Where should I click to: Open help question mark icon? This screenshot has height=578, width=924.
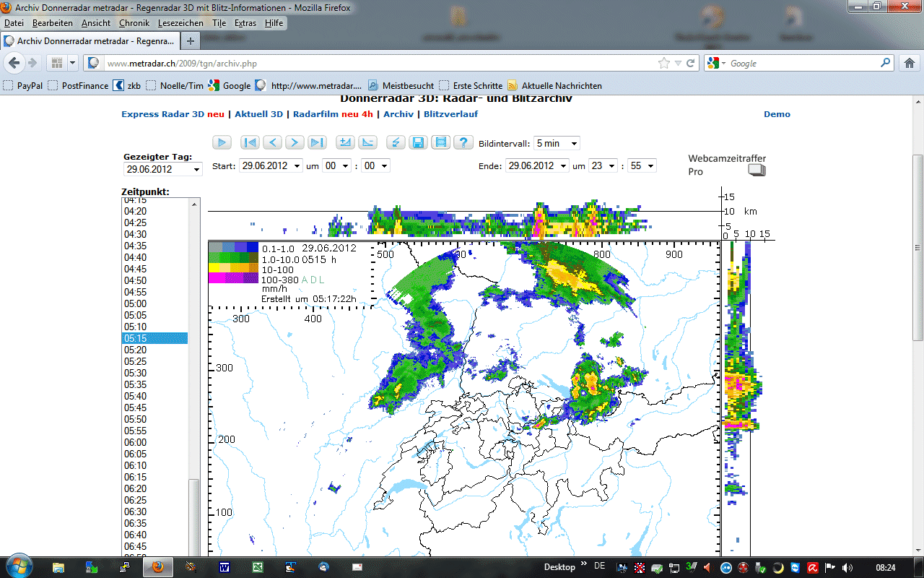click(x=463, y=143)
